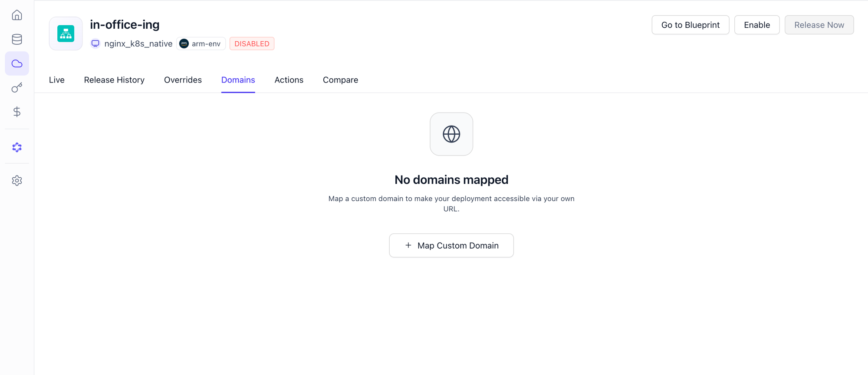Click the DISABLED status badge

(x=252, y=43)
